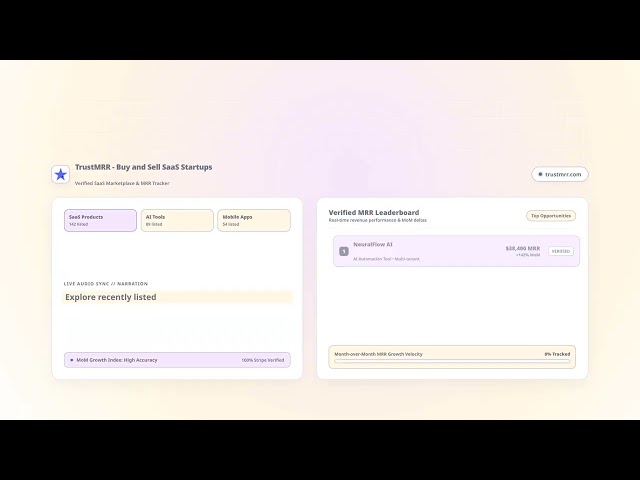Click the Top Opportunities button
Viewport: 640px width, 480px height.
(x=551, y=216)
